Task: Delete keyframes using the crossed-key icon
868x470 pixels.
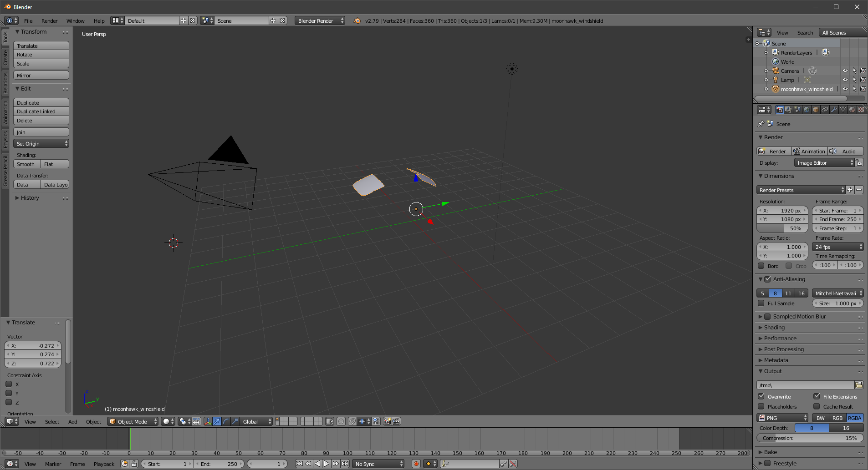Action: 513,464
